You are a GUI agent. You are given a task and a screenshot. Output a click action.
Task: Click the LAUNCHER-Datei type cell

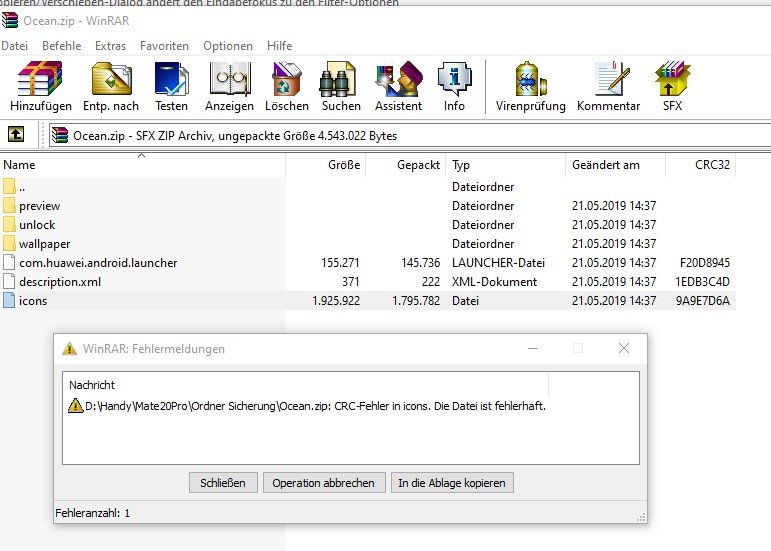[498, 262]
